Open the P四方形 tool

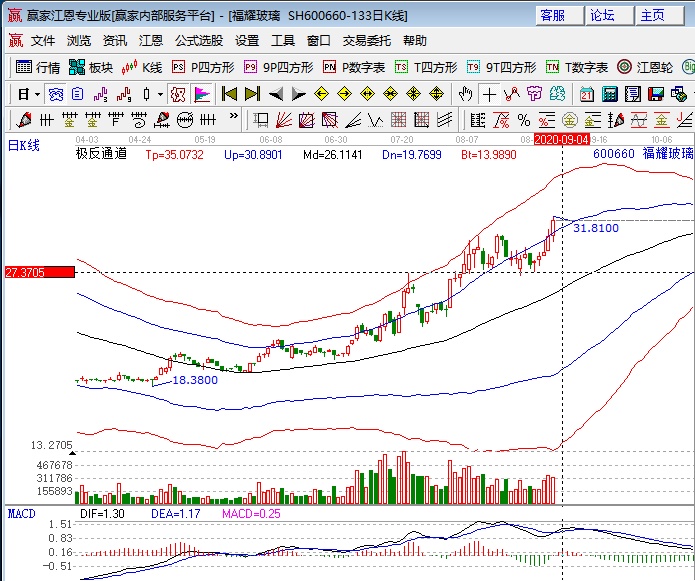[x=203, y=67]
